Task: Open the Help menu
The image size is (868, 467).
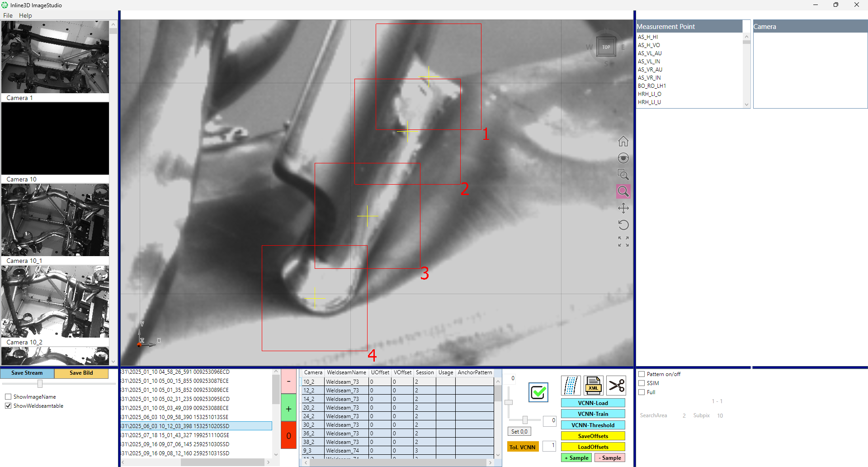Action: [25, 15]
